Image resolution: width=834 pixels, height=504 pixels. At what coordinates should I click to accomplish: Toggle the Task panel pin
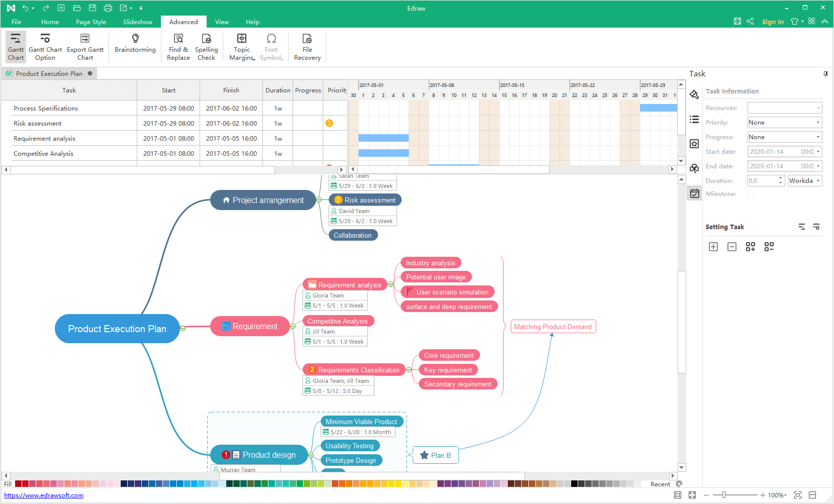pyautogui.click(x=825, y=73)
